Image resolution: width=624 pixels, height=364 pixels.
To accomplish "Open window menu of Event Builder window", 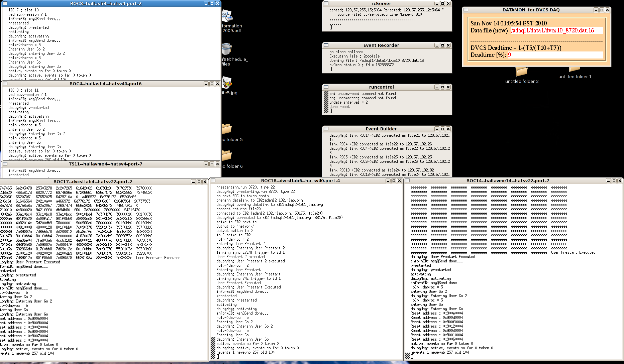I will 326,129.
